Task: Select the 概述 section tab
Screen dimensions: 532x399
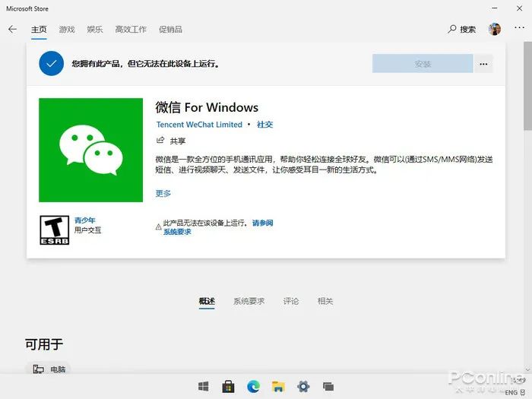Action: 207,301
